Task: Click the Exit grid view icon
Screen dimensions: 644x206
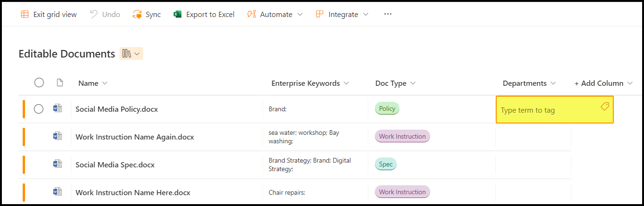Action: click(x=25, y=15)
